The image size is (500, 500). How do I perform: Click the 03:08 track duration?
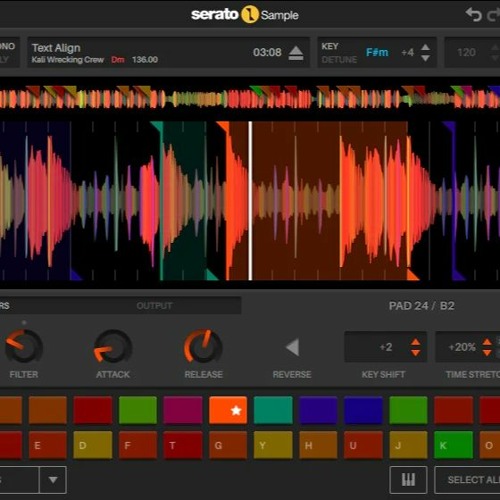267,52
